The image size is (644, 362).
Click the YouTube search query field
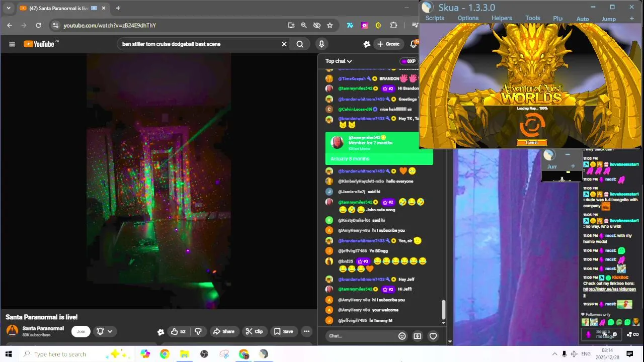[x=199, y=44]
